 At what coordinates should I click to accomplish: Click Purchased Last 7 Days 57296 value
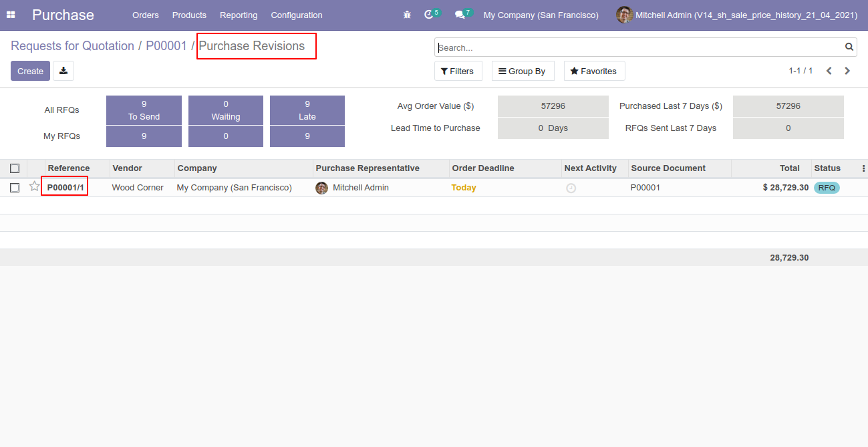pyautogui.click(x=788, y=106)
